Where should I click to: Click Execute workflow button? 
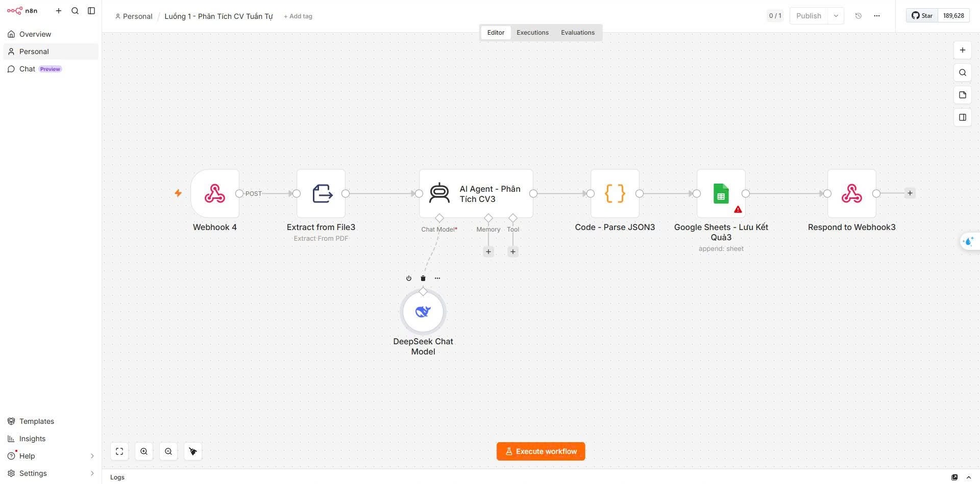tap(541, 451)
